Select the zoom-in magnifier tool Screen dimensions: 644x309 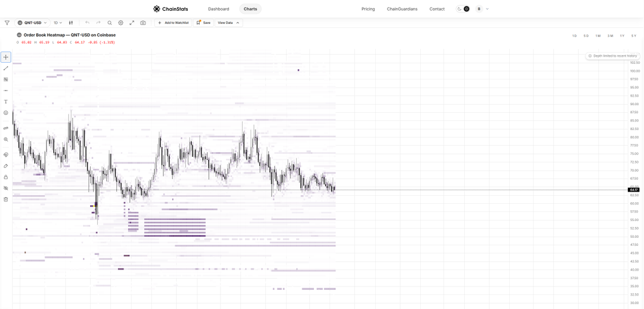pos(6,139)
